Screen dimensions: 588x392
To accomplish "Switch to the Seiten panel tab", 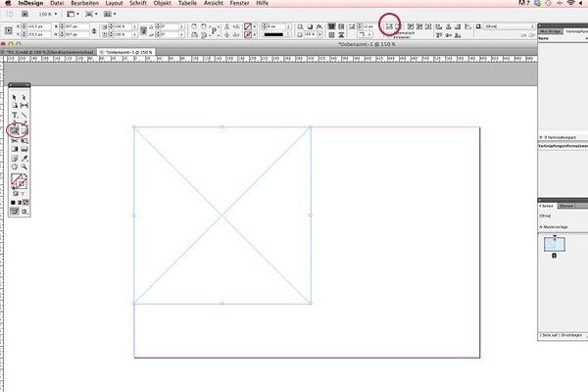I will click(548, 206).
